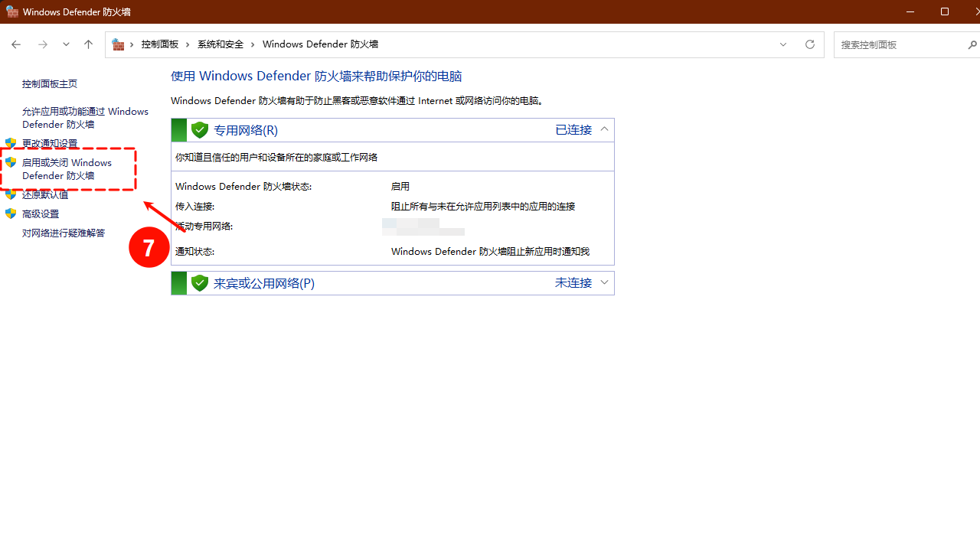This screenshot has height=551, width=980.
Task: Select Windows Defender 防火墙 breadcrumb
Action: [x=320, y=44]
